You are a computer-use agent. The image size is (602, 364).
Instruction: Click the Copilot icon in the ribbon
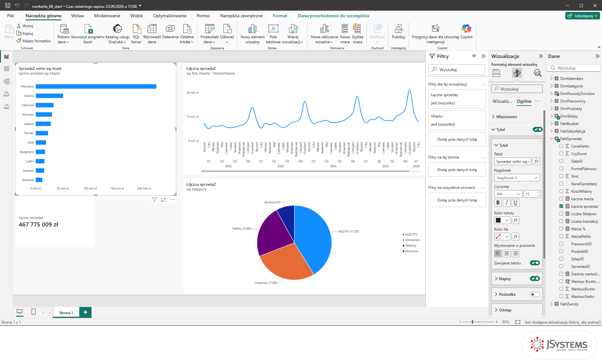[x=466, y=29]
